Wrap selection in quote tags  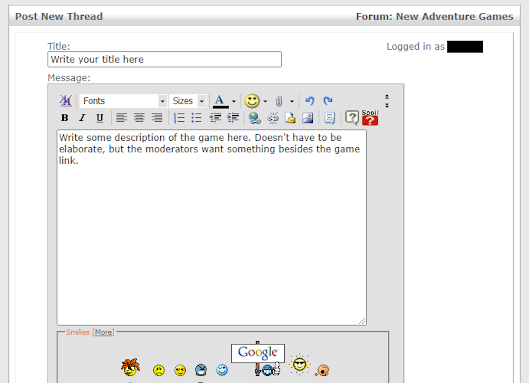point(329,118)
